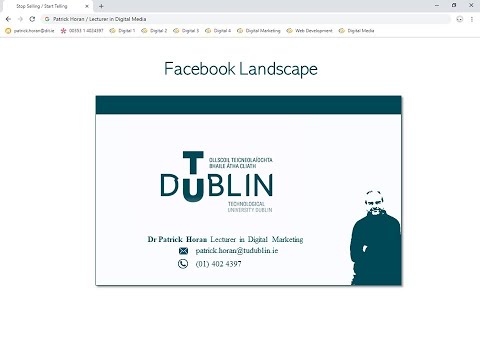This screenshot has width=480, height=360.
Task: Click Technological University Dublin text
Action: [250, 207]
